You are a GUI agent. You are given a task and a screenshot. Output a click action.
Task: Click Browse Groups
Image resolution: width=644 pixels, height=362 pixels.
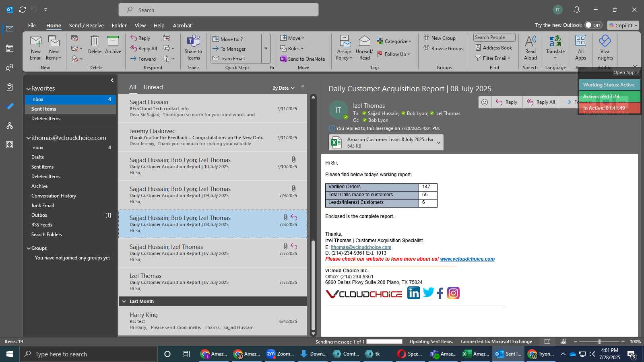point(443,49)
